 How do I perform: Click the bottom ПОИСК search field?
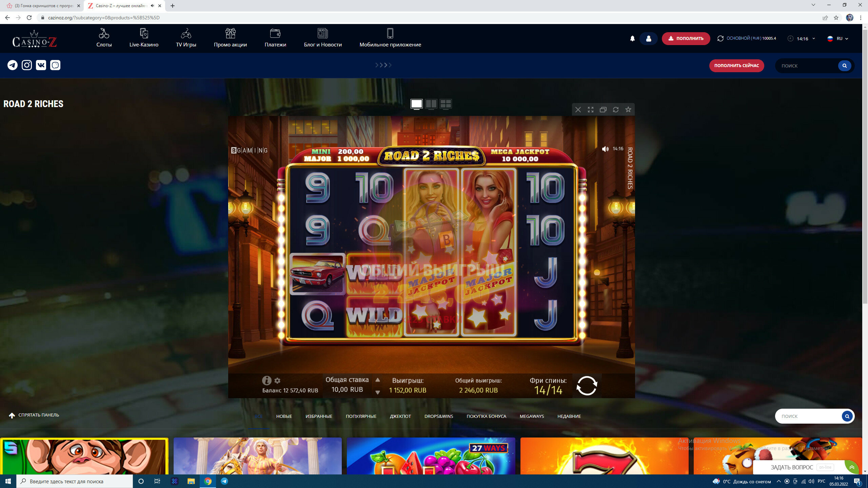[809, 416]
